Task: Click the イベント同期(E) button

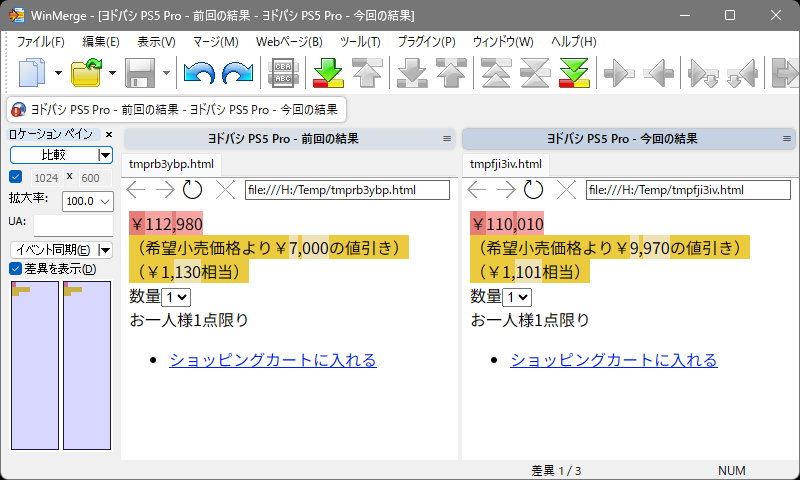Action: pos(54,249)
